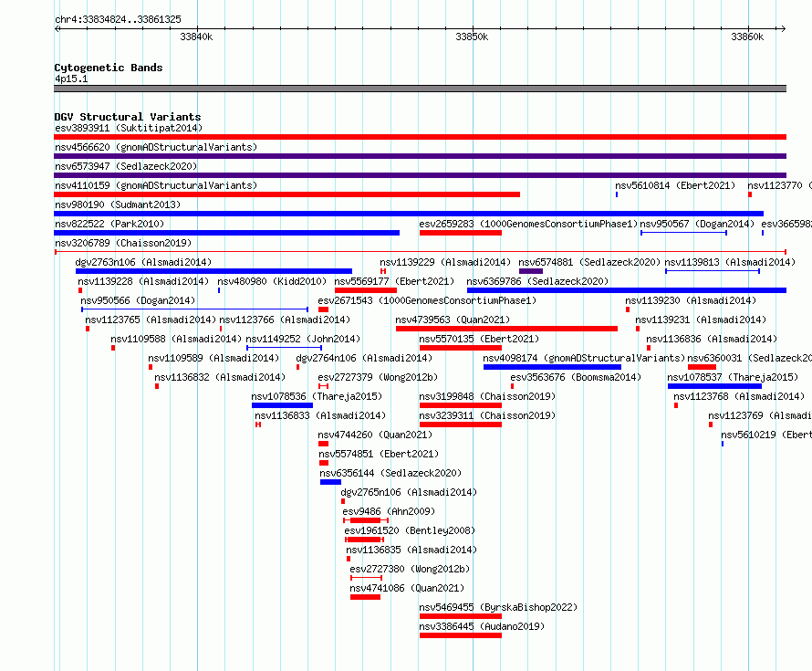Viewport: 812px width, 671px height.
Task: Open nsv3199848 (Chaisson2019) label
Action: 487,396
